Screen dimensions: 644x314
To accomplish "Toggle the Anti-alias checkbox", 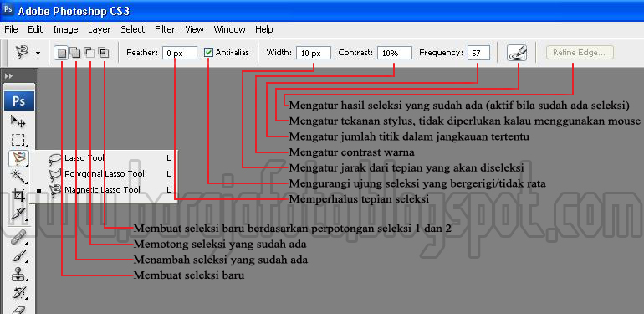I will (208, 53).
